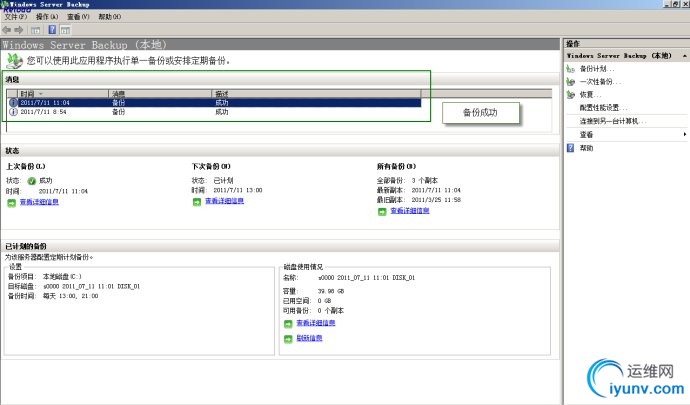The height and width of the screenshot is (405, 690).
Task: Open the 查看(V) menu
Action: pos(78,17)
